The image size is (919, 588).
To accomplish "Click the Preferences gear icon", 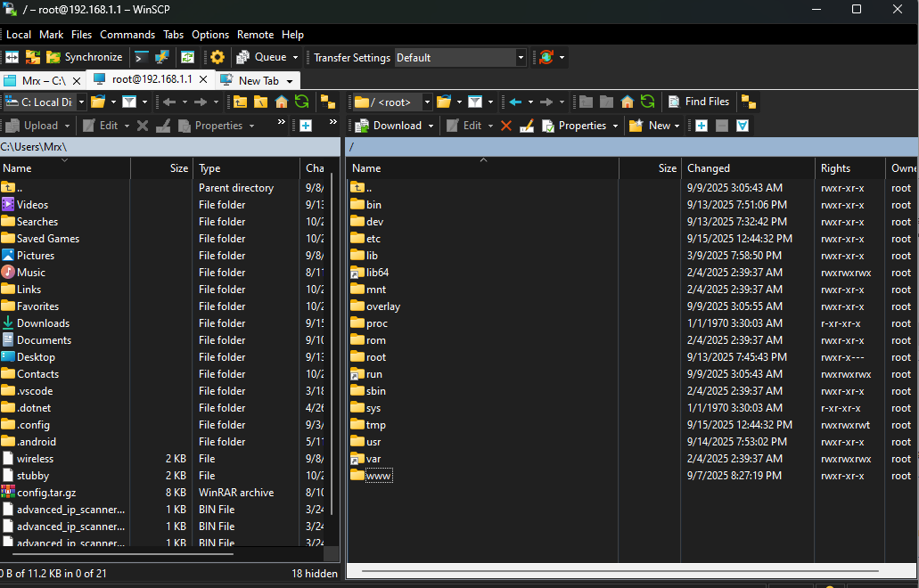I will [x=217, y=57].
